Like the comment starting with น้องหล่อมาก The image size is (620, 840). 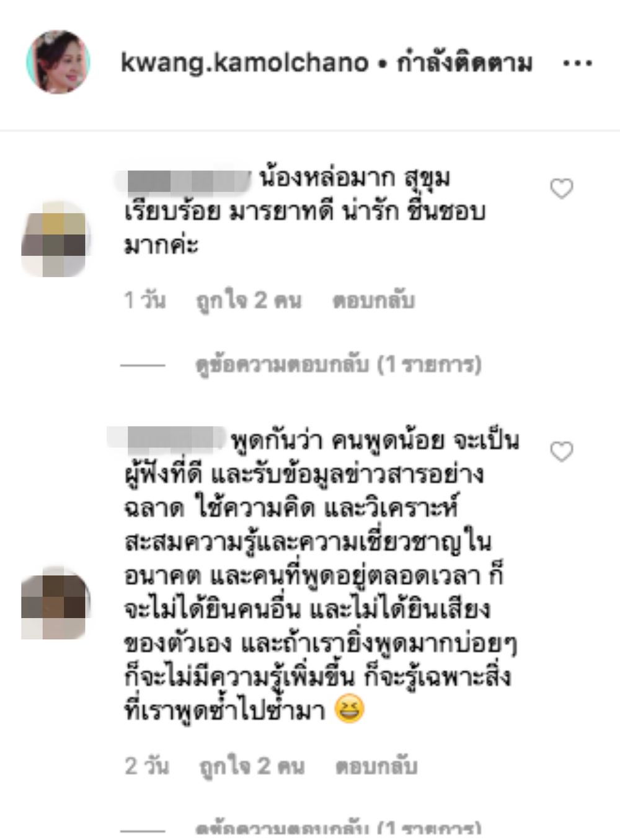coord(562,188)
